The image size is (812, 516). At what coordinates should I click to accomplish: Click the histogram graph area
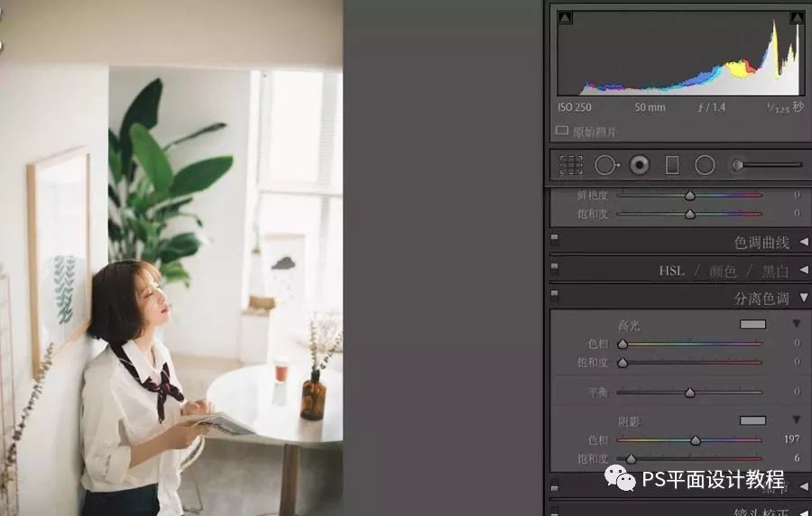click(680, 52)
